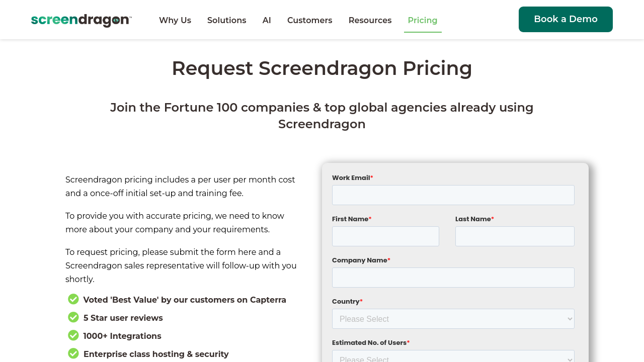
Task: Click the highlighted Pricing link
Action: pos(423,20)
